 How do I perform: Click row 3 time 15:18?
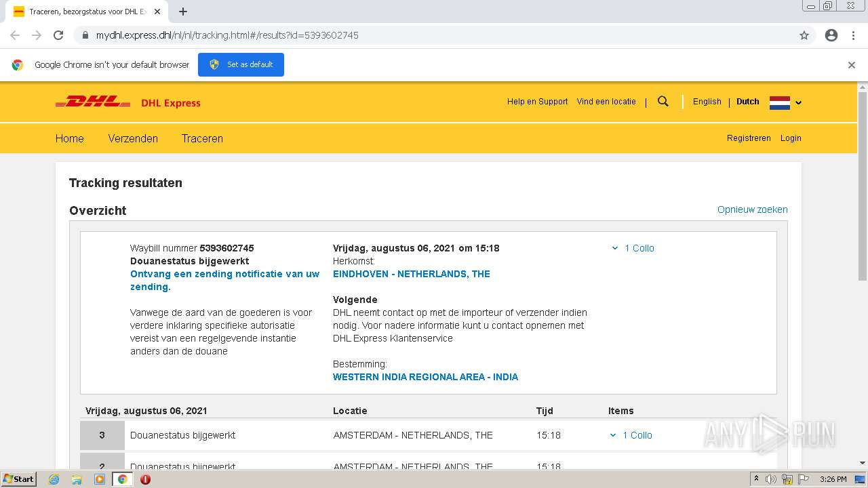(549, 435)
